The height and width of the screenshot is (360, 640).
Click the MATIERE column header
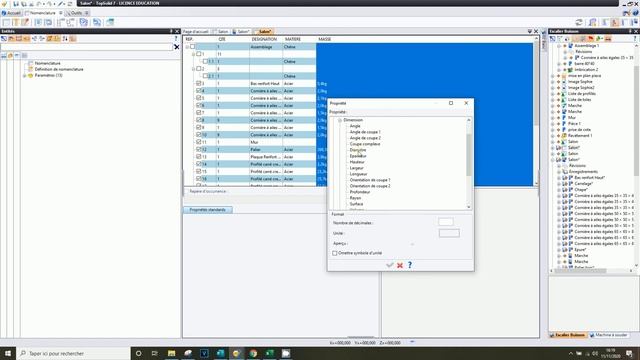tap(293, 39)
